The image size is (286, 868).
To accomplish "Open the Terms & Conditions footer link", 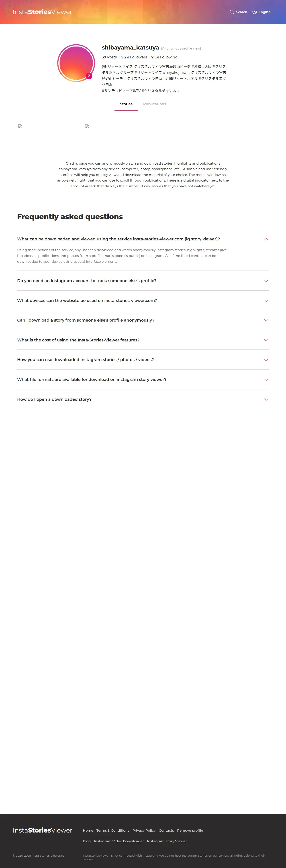I will (x=113, y=830).
